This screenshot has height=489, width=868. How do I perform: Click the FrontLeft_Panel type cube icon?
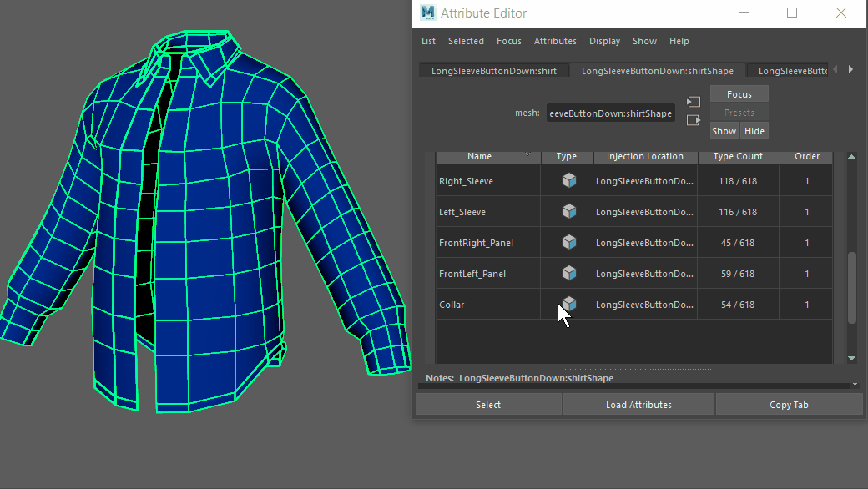pos(568,273)
